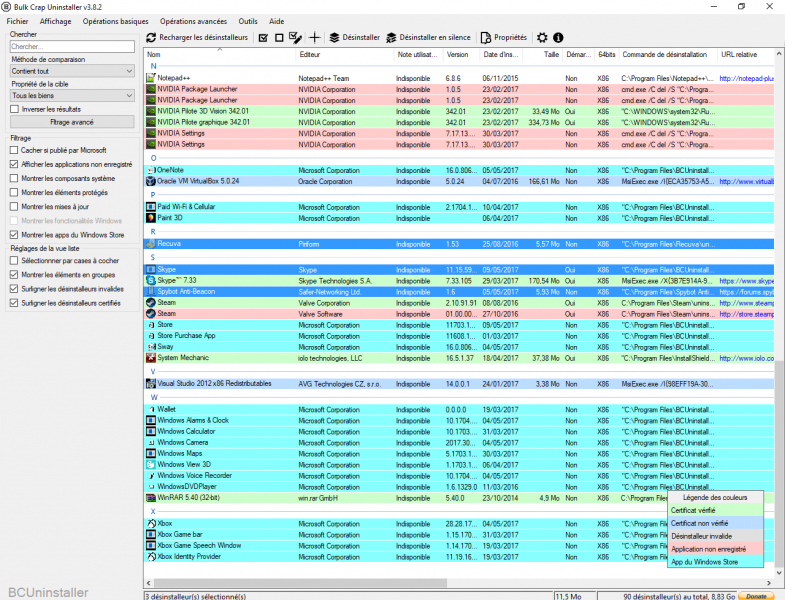The width and height of the screenshot is (785, 600).
Task: Open Opérations avancées menu
Action: pos(193,22)
